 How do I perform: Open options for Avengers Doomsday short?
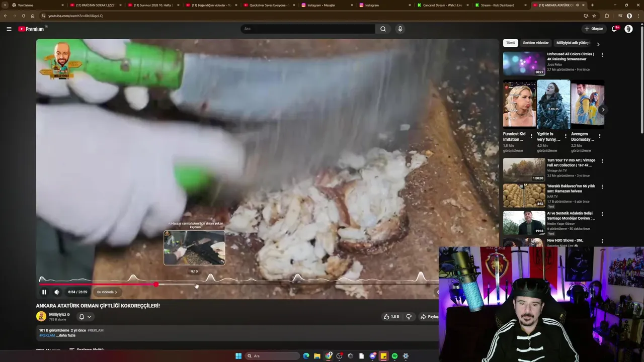599,136
